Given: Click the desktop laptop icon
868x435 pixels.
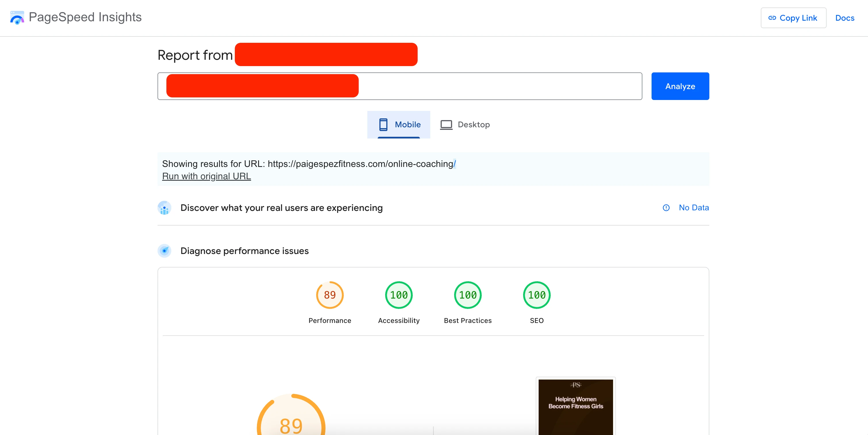Looking at the screenshot, I should tap(446, 124).
